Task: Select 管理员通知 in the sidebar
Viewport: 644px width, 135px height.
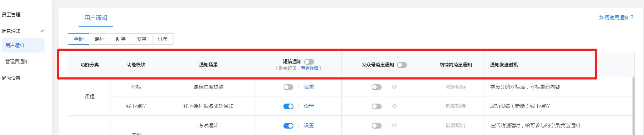Action: point(17,61)
